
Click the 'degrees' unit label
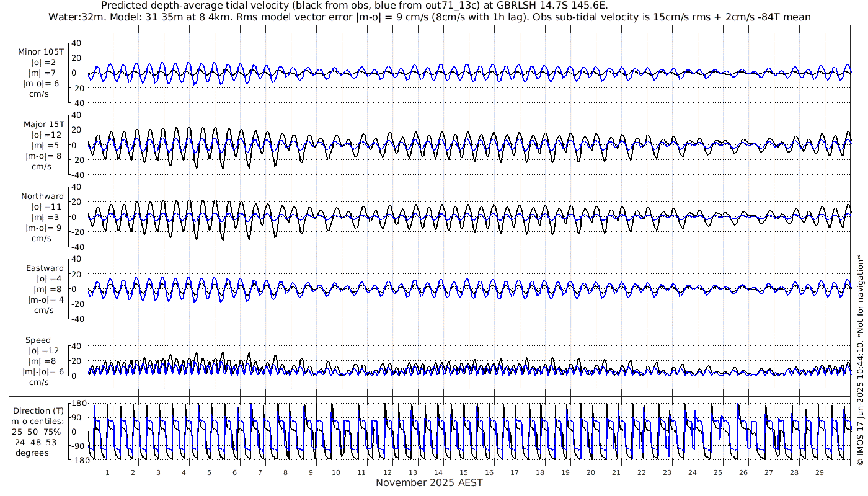(x=32, y=453)
